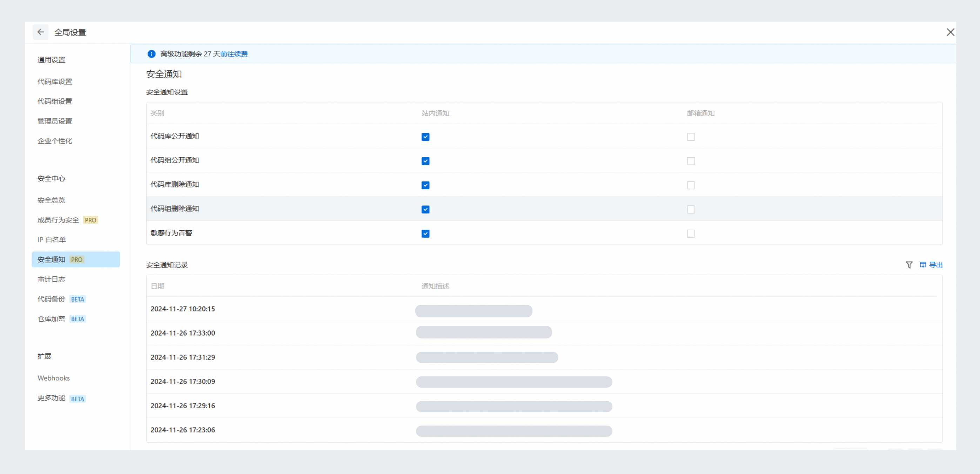Open 代码组设置 in the sidebar
980x474 pixels.
coord(55,101)
